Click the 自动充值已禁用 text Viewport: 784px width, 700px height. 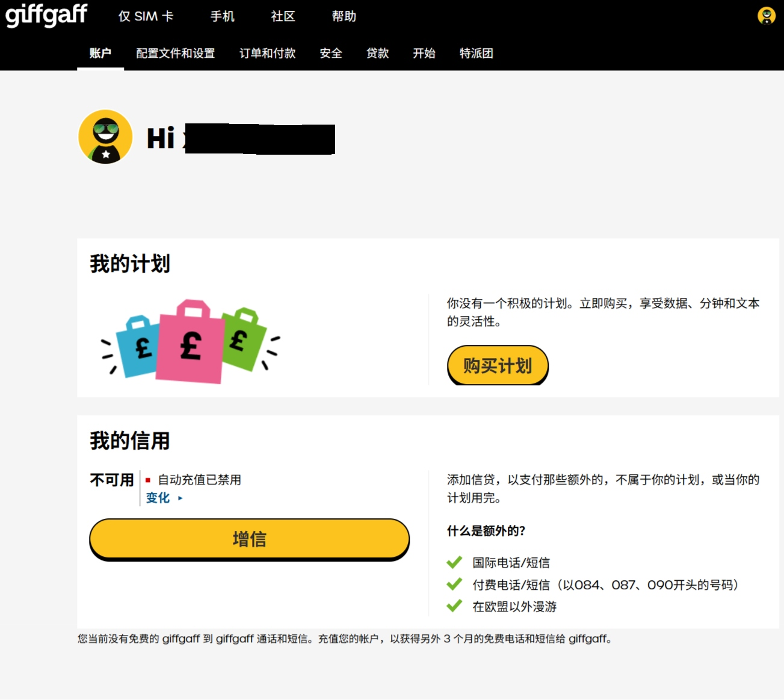pyautogui.click(x=199, y=480)
